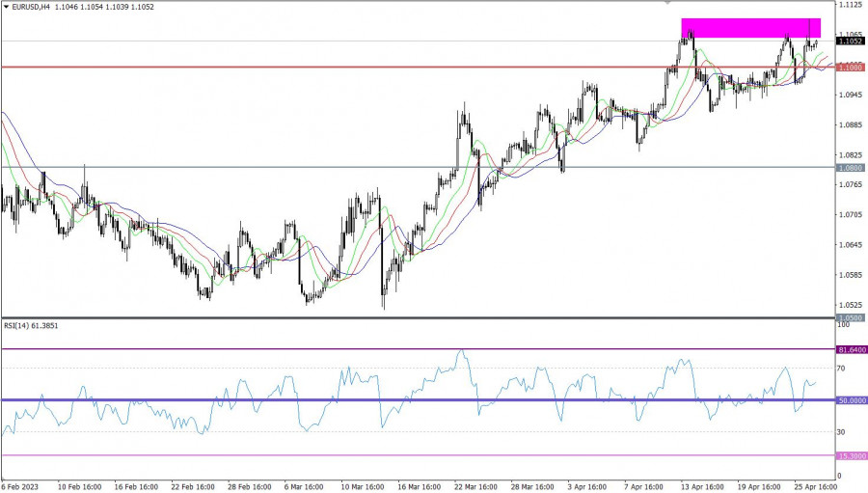Click the 7 Apr 16:00 time label
This screenshot has height=493, width=868.
click(644, 487)
